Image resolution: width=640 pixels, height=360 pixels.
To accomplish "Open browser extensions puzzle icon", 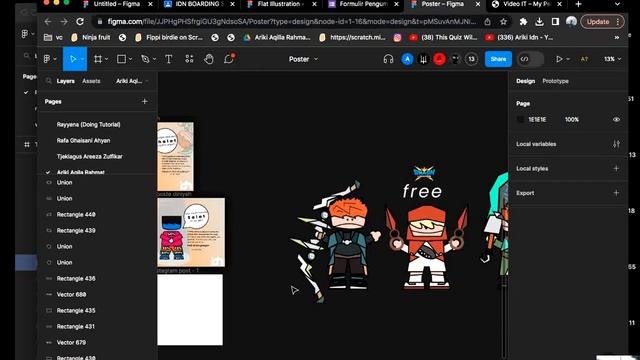I will [523, 22].
